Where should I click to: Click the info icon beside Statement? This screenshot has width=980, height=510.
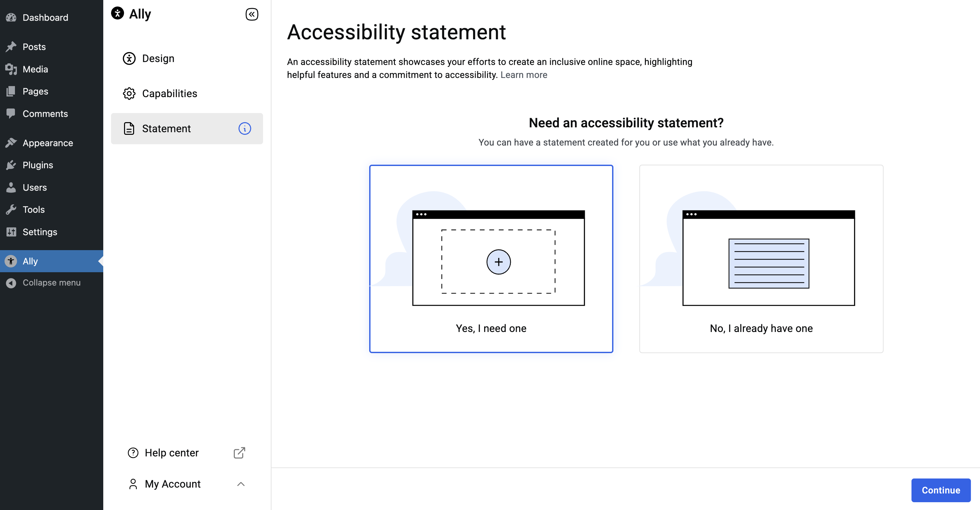(245, 129)
